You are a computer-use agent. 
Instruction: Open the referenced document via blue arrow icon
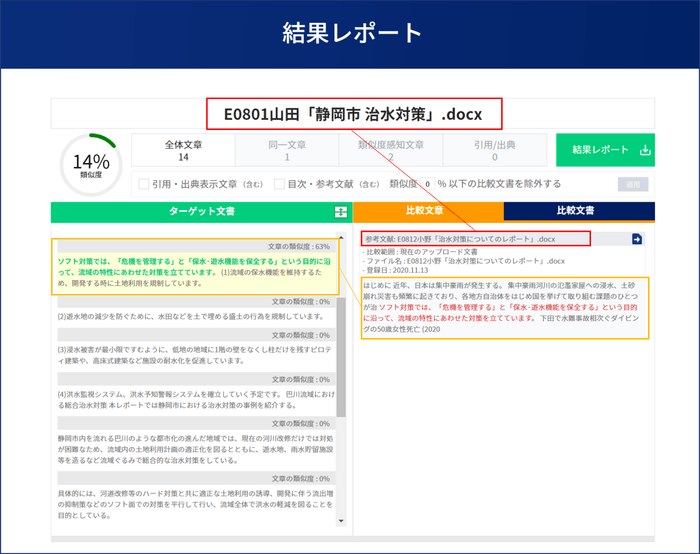coord(637,239)
